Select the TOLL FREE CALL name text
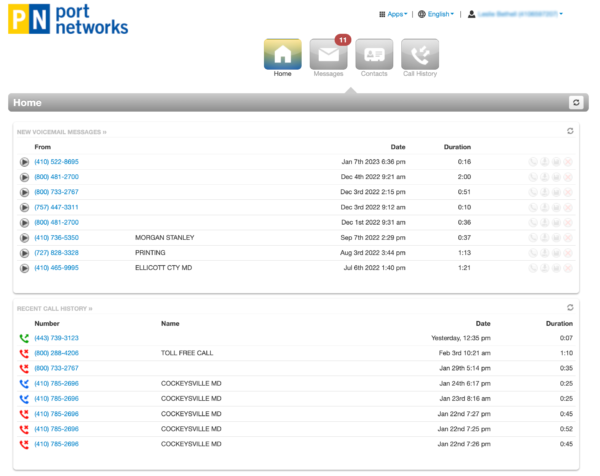Viewport: 600px width, 476px height. click(x=187, y=353)
